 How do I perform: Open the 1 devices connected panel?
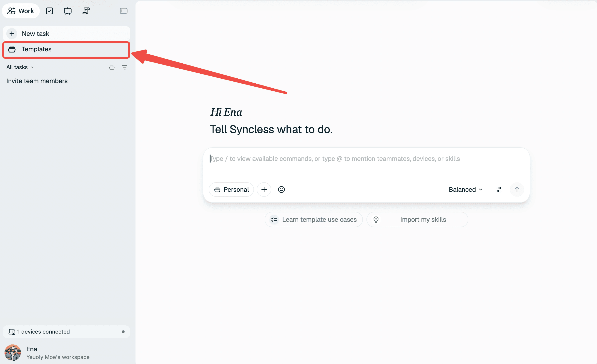point(66,332)
